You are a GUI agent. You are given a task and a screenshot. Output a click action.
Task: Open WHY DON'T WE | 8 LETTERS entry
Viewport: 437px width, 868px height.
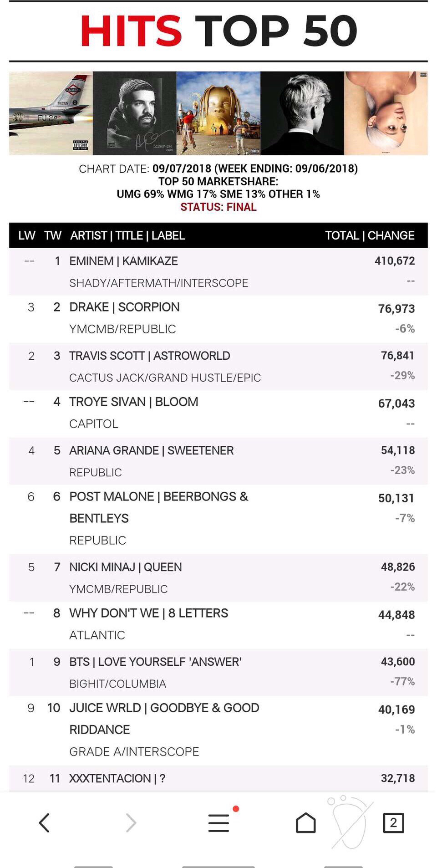(x=148, y=613)
